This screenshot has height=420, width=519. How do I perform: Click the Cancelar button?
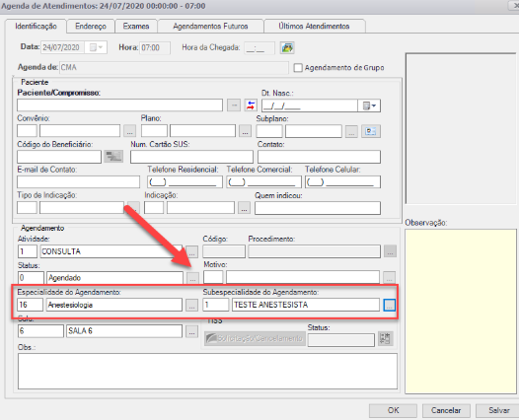[446, 410]
